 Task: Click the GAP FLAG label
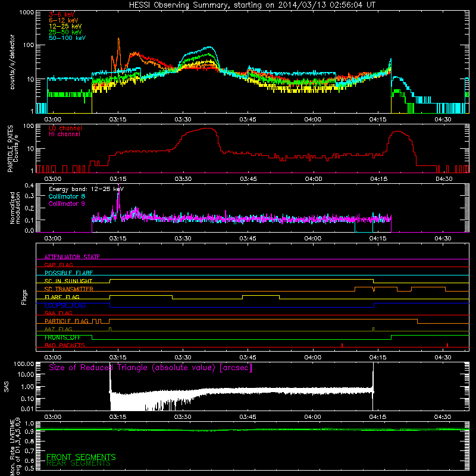58,265
